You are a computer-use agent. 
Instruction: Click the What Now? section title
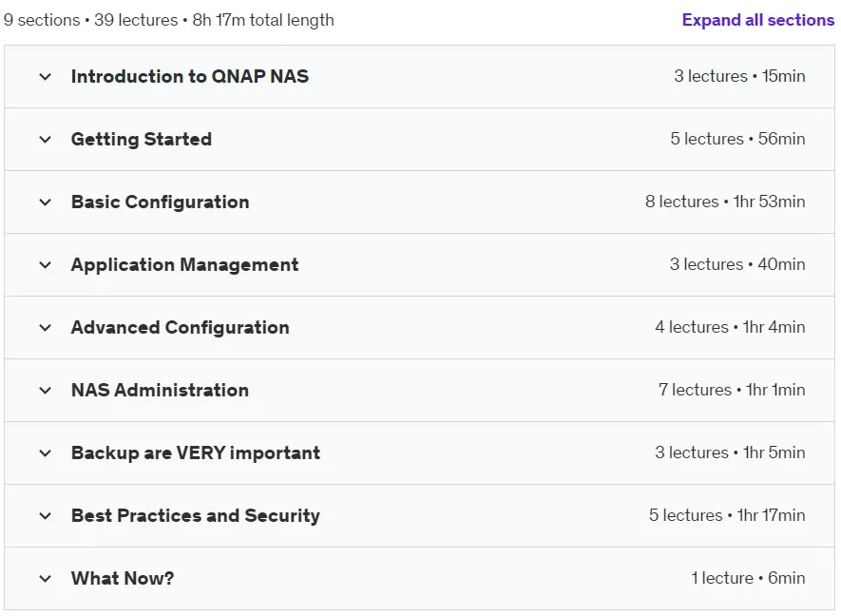point(123,578)
